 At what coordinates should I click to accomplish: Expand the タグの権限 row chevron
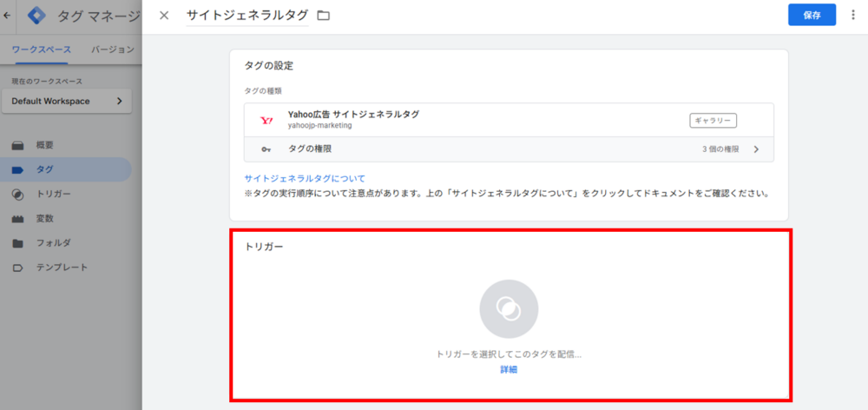coord(756,149)
